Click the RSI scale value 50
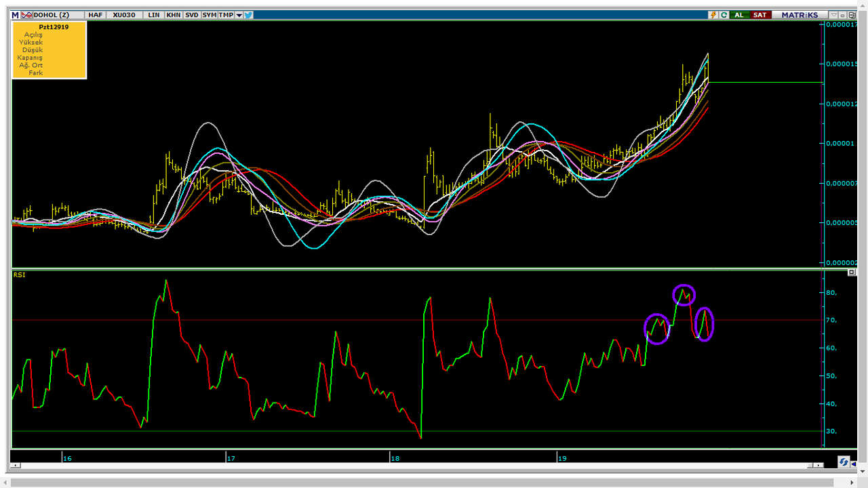Screen dimensions: 868x488 831,375
